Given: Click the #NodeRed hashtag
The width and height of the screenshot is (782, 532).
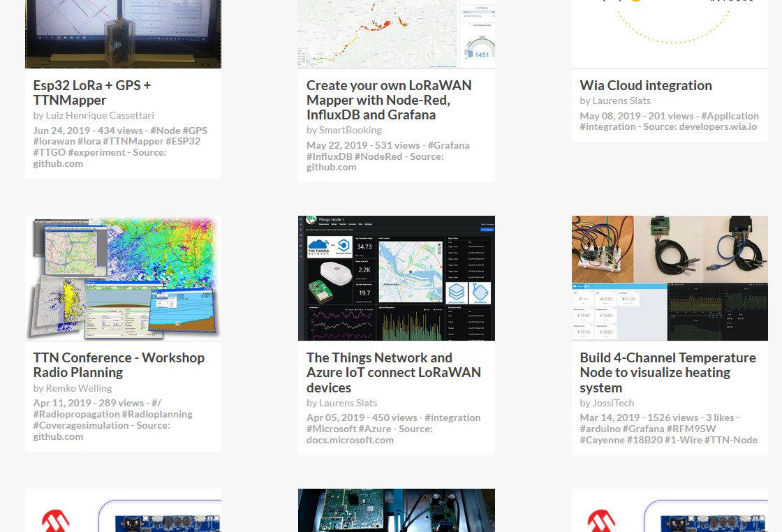Looking at the screenshot, I should pos(378,156).
